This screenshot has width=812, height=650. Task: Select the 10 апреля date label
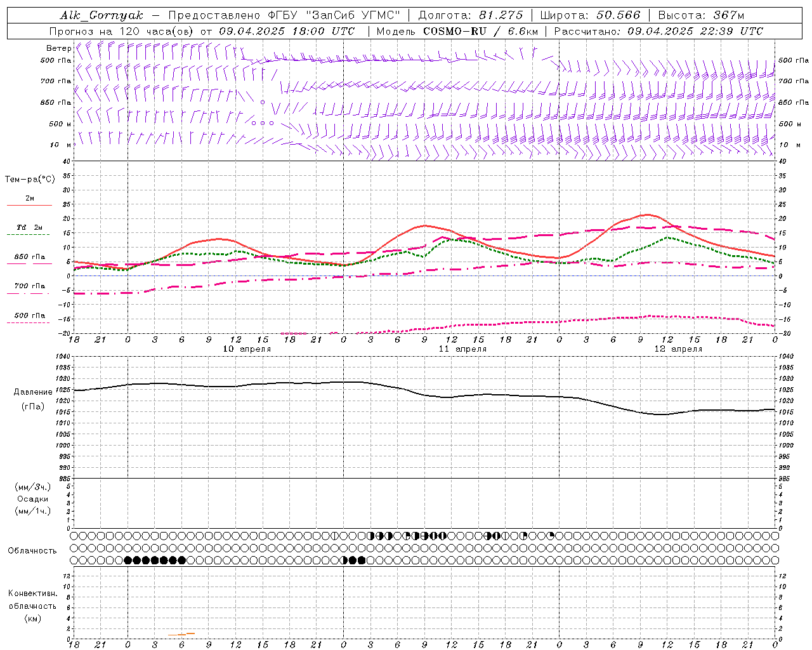point(247,349)
